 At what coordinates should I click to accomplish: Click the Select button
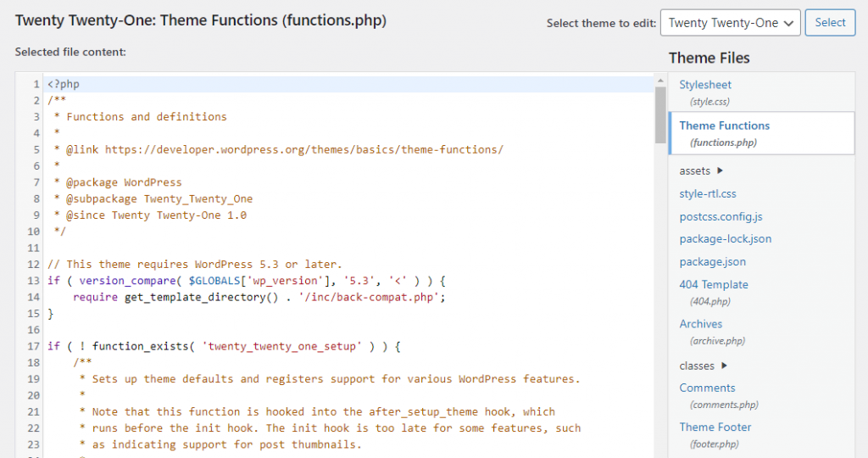click(x=830, y=23)
